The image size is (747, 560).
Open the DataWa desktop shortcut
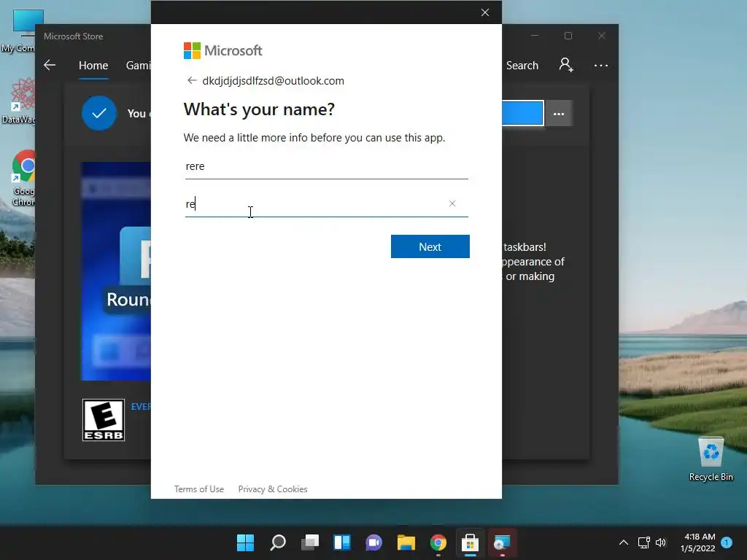tap(18, 101)
